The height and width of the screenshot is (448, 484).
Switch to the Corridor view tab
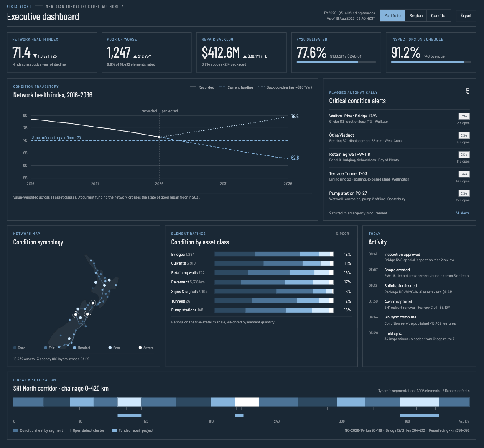point(438,15)
